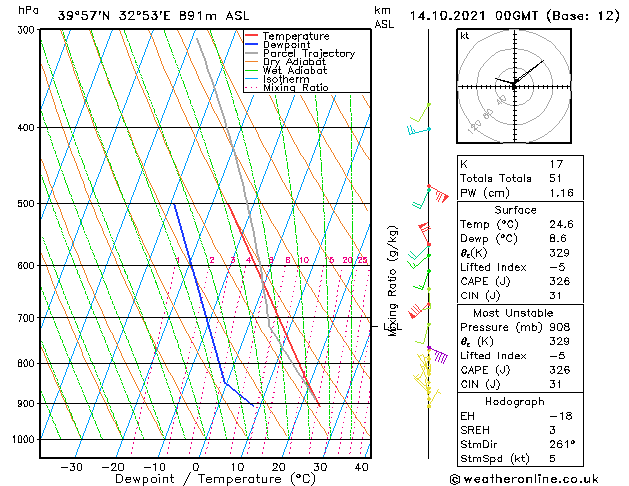Click the Dewpoint / Temperature (°C) axis title
629x486 pixels.
(x=215, y=479)
